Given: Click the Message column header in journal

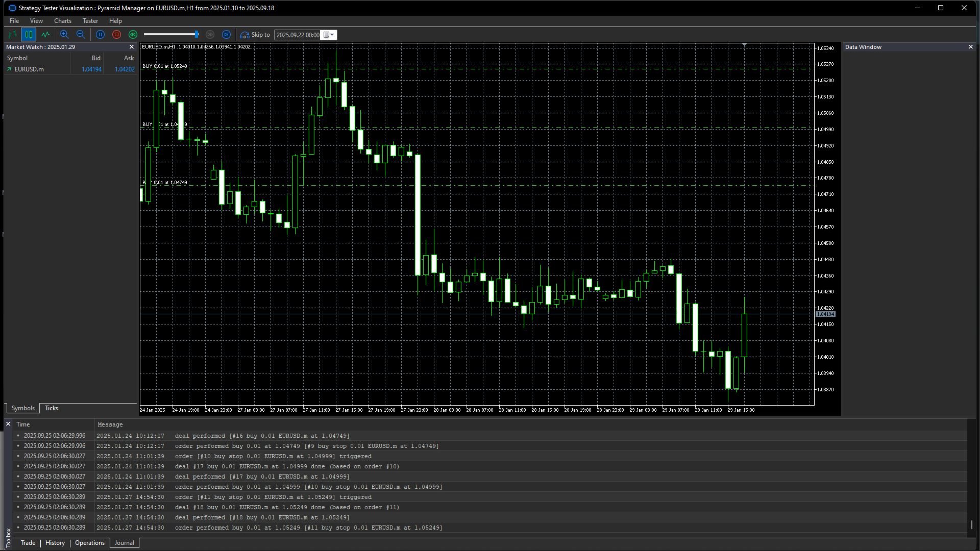Looking at the screenshot, I should pos(110,424).
